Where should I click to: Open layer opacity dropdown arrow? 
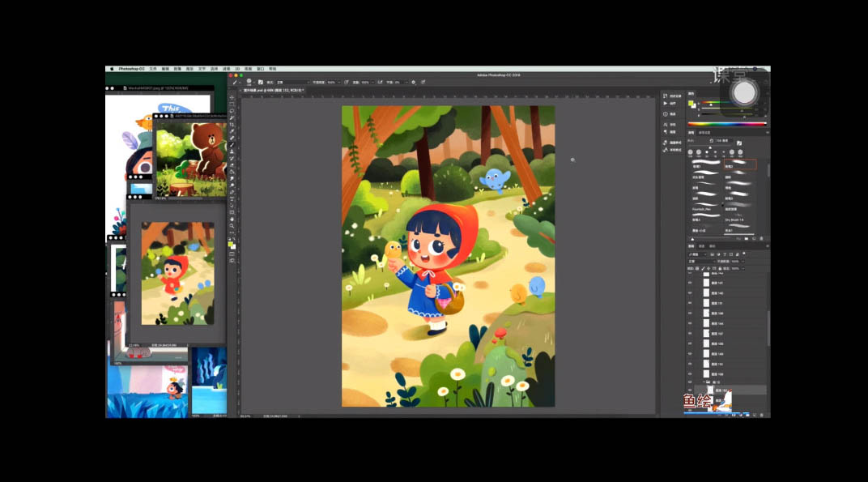pyautogui.click(x=741, y=262)
